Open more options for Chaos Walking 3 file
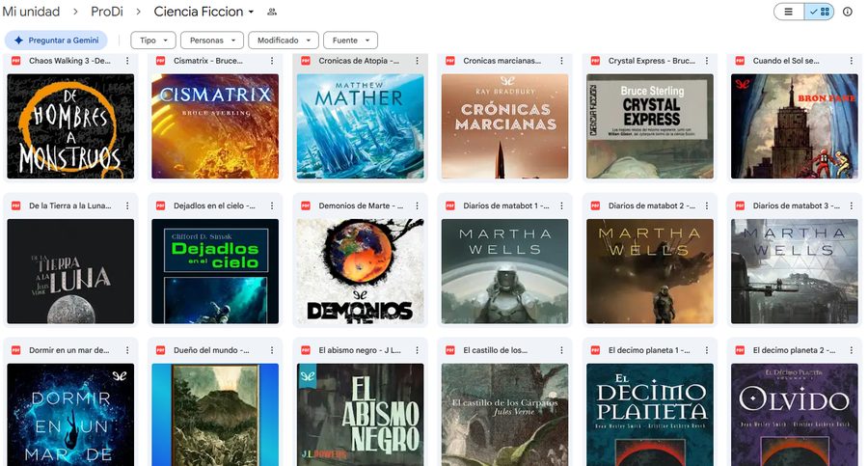The height and width of the screenshot is (466, 868). 127,61
